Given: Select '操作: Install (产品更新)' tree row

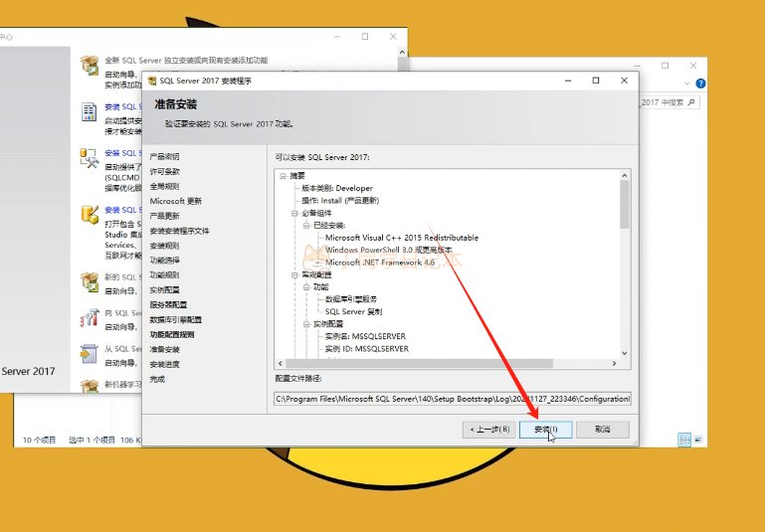Looking at the screenshot, I should click(340, 201).
